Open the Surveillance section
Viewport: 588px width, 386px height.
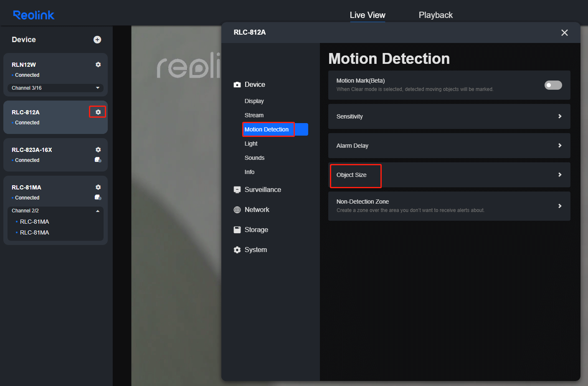click(x=263, y=189)
